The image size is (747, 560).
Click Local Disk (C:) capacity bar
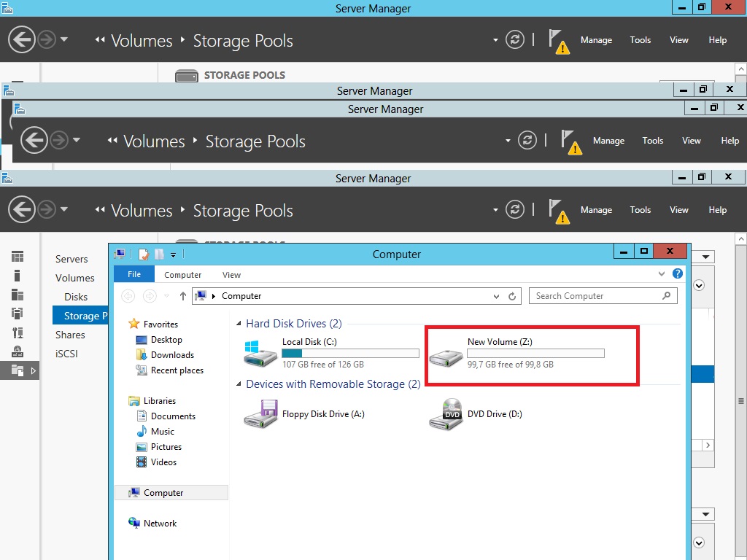coord(350,354)
